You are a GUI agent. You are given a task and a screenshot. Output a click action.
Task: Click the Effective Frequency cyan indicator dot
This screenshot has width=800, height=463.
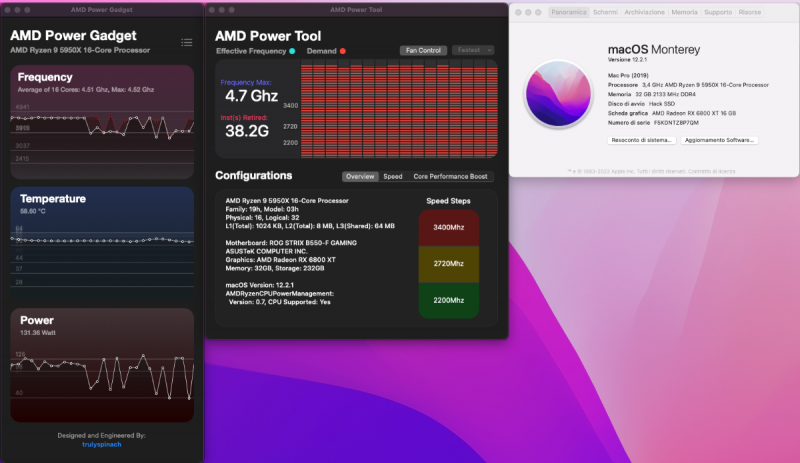(x=292, y=51)
